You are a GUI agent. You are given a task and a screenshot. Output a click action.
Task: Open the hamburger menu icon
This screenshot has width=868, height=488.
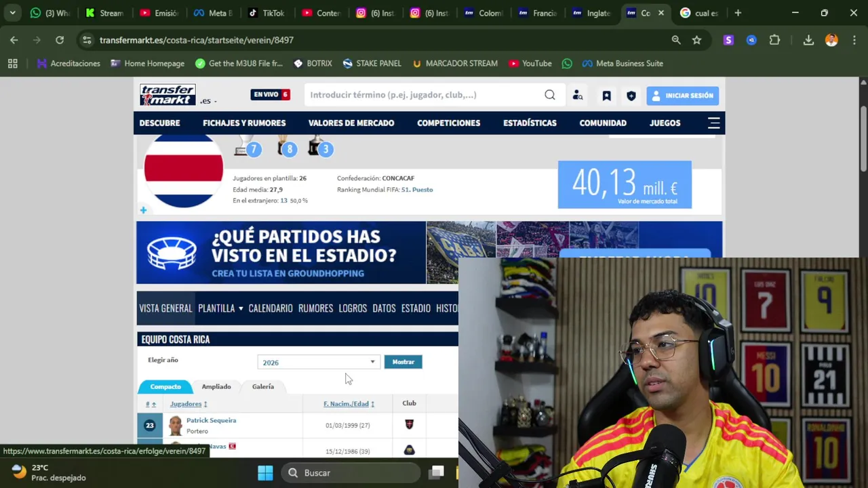[713, 123]
